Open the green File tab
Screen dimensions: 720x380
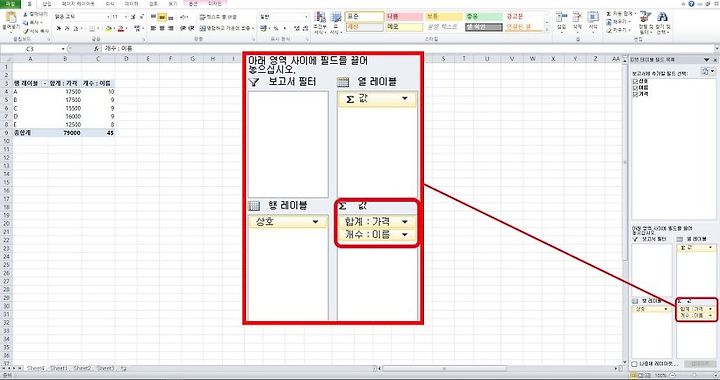click(x=10, y=4)
